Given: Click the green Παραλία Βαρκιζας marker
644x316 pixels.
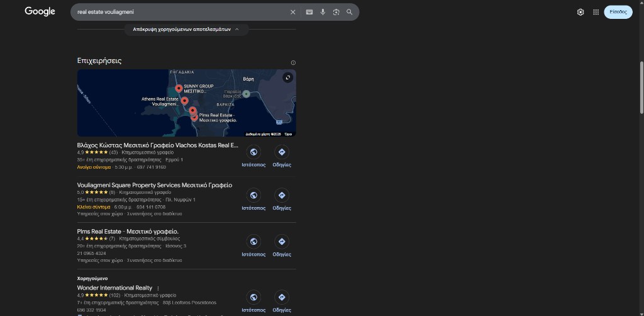Looking at the screenshot, I should (x=246, y=94).
